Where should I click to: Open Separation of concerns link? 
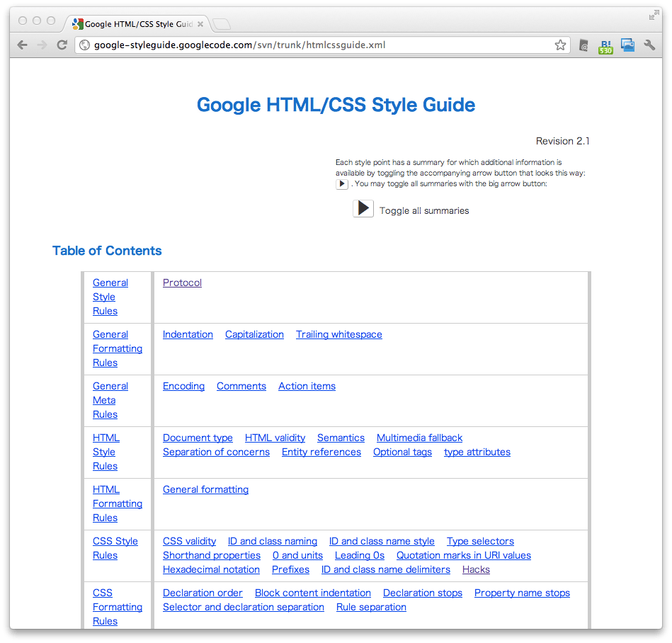point(216,452)
